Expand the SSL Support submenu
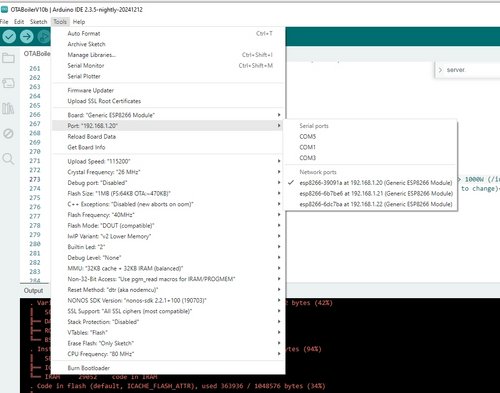This screenshot has width=500, height=393. [168, 311]
